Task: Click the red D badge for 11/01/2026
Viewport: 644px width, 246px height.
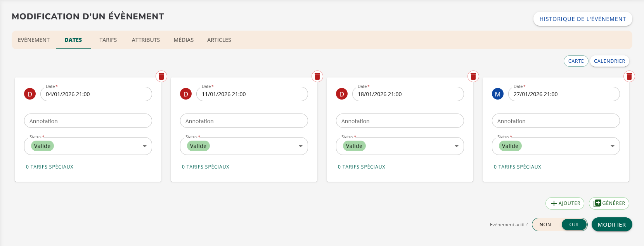Action: (x=186, y=94)
